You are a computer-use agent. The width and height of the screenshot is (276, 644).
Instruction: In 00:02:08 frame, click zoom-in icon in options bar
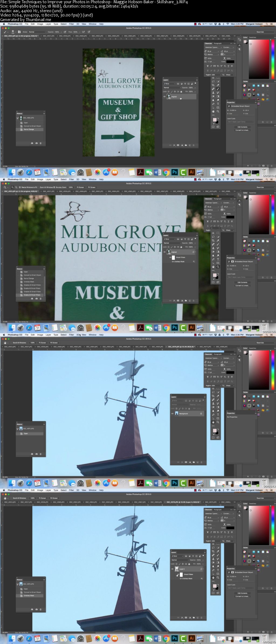tap(12, 187)
